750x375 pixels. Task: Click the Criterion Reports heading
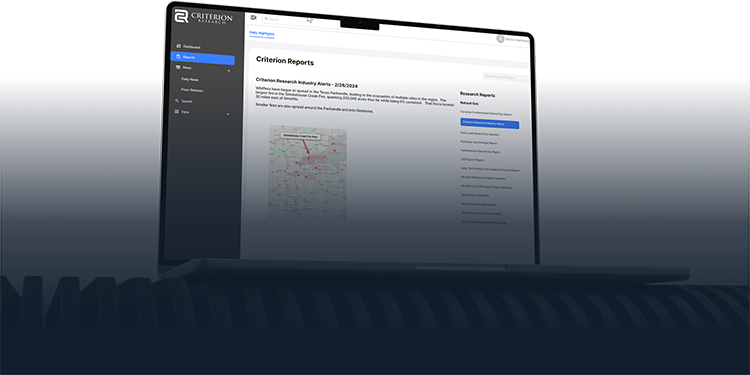point(285,61)
